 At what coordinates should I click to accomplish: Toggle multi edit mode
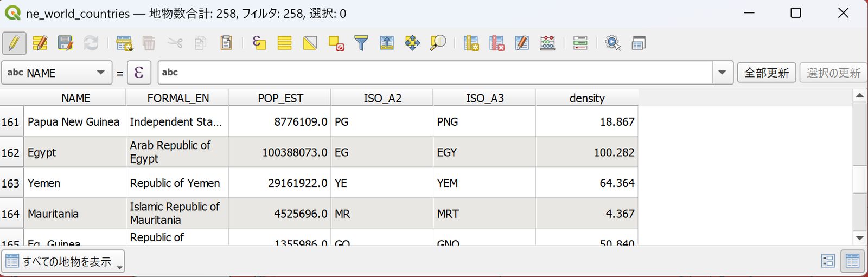(40, 43)
